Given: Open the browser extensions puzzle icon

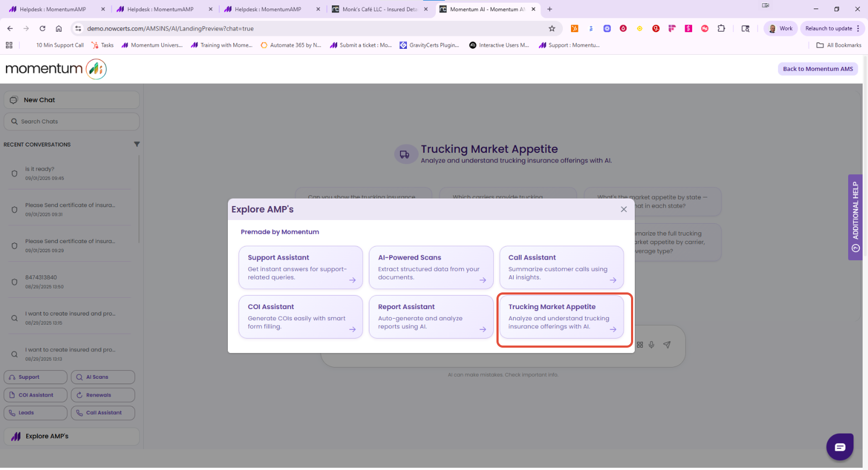Looking at the screenshot, I should point(721,28).
